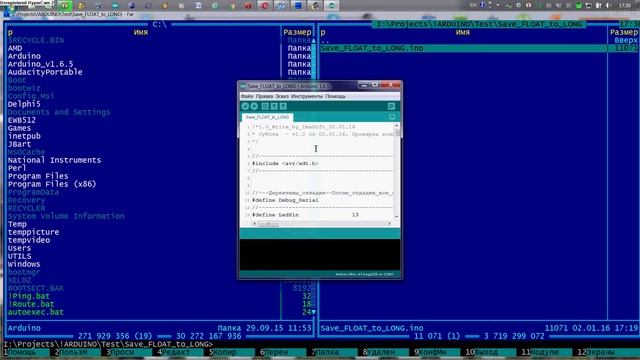Image resolution: width=640 pixels, height=360 pixels.
Task: Click the board info in Arduino status bar
Action: click(364, 274)
